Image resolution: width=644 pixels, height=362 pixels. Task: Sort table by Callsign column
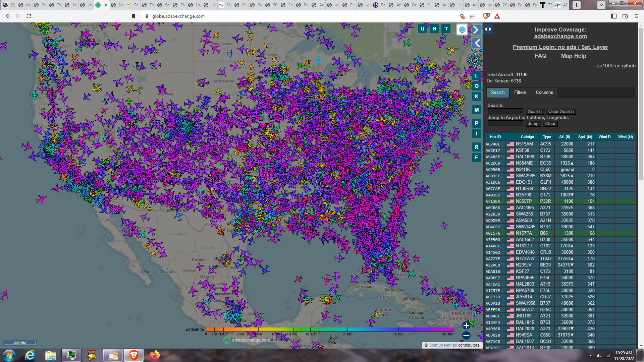pyautogui.click(x=527, y=137)
